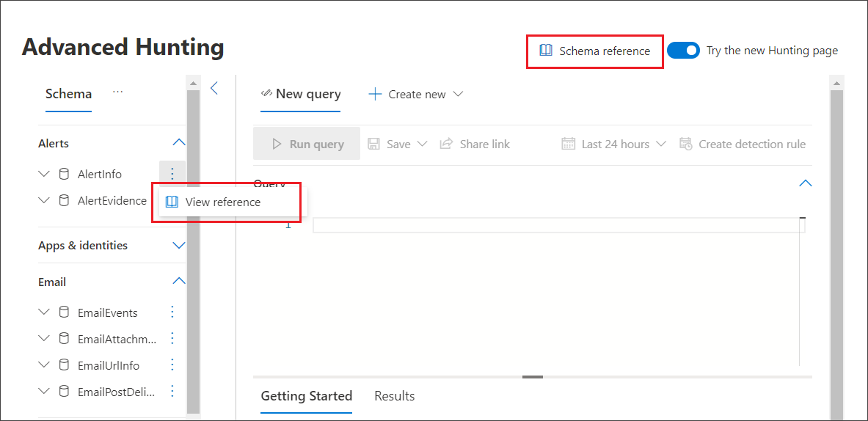Click the Create detection rule icon
The image size is (868, 421).
pyautogui.click(x=686, y=144)
